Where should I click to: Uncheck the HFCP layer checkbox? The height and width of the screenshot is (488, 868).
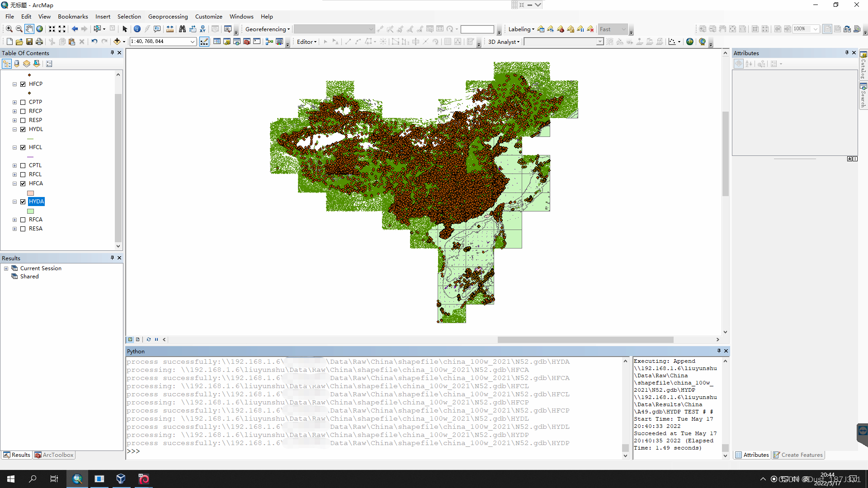coord(23,84)
